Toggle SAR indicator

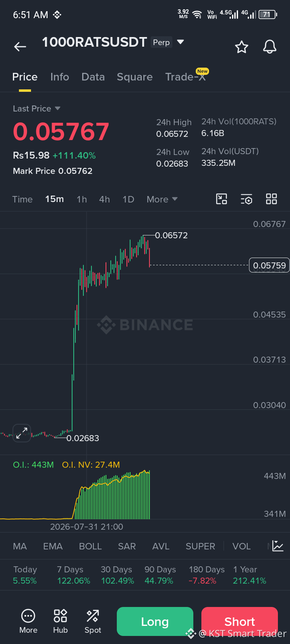click(x=127, y=546)
